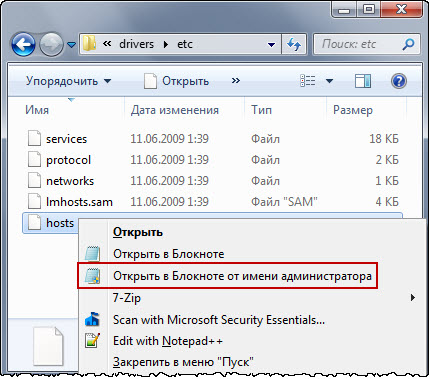The image size is (430, 379).
Task: Sort by Дата изменения column header
Action: point(175,110)
